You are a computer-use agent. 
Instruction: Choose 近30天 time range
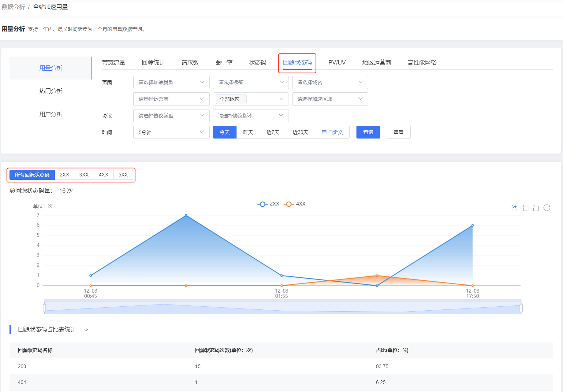coord(300,132)
